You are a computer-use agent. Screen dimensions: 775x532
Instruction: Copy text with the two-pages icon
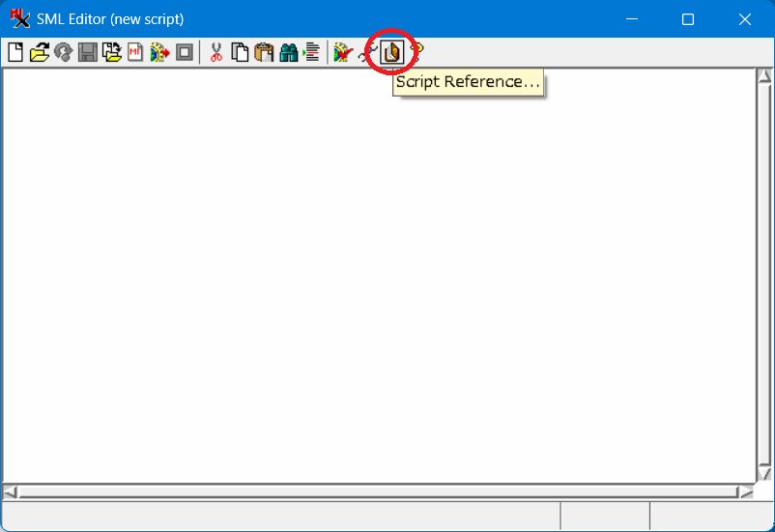(240, 52)
